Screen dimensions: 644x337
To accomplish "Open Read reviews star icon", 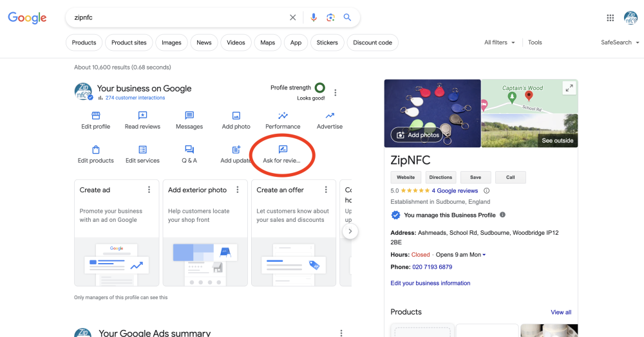I will click(142, 116).
